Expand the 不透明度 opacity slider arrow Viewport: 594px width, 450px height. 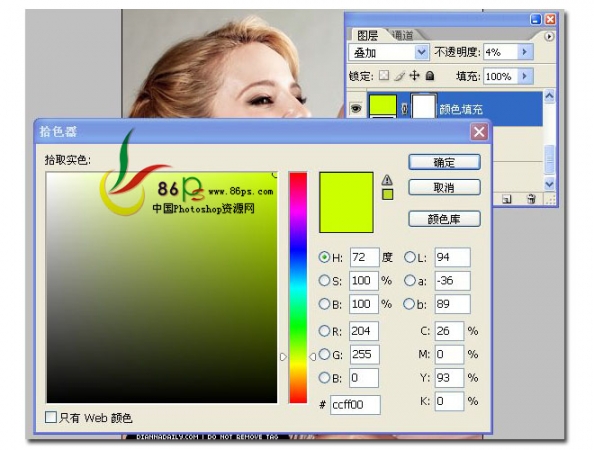pos(525,52)
